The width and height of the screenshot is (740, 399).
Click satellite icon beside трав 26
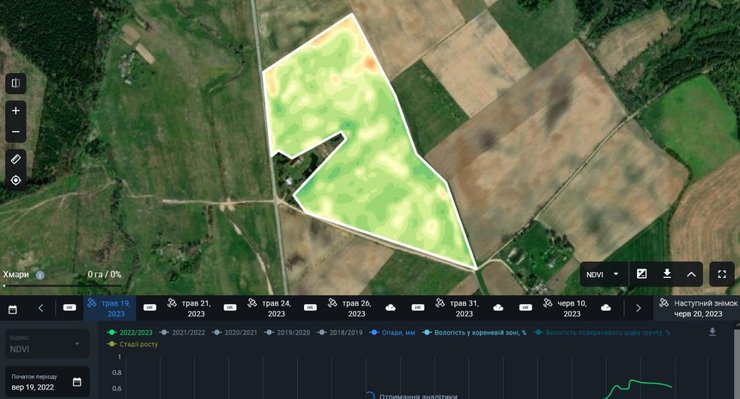[x=332, y=303]
